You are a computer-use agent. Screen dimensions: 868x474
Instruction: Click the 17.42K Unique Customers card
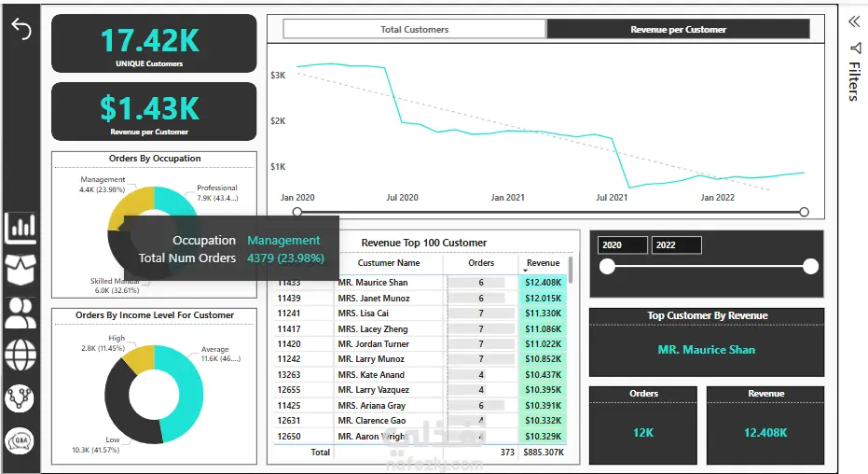154,43
